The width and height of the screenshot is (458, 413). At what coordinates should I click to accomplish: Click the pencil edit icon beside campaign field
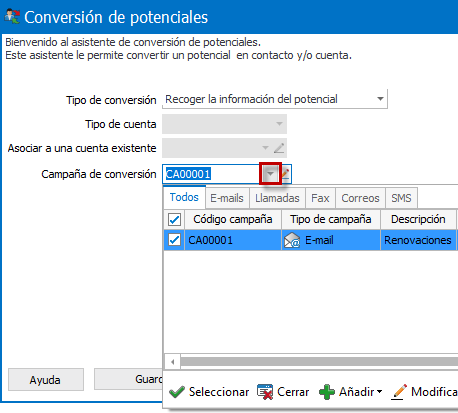point(286,174)
